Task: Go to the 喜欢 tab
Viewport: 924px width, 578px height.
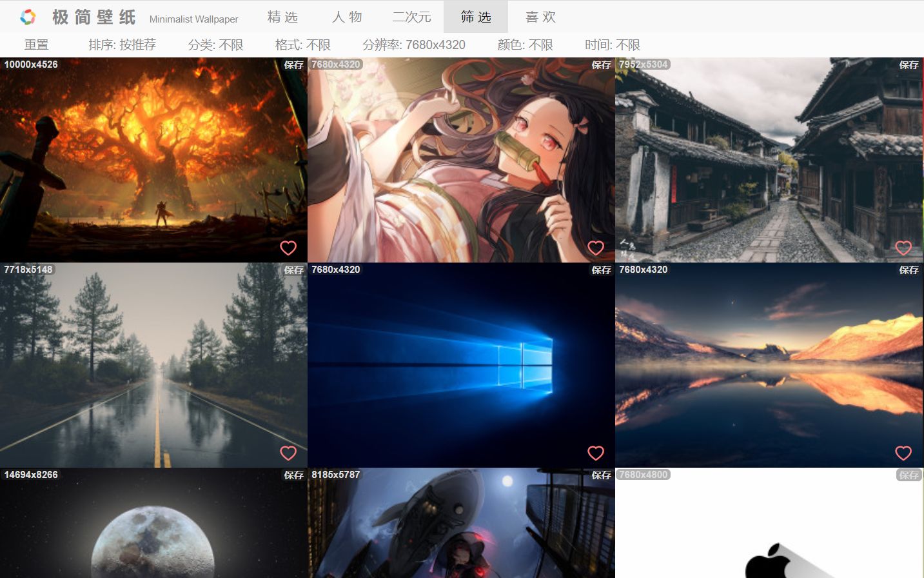Action: point(540,17)
